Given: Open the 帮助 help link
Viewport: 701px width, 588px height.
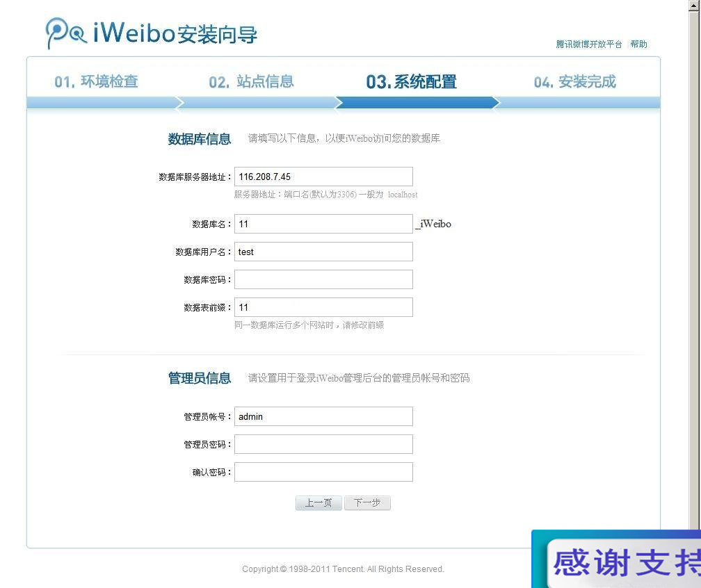Looking at the screenshot, I should click(639, 44).
